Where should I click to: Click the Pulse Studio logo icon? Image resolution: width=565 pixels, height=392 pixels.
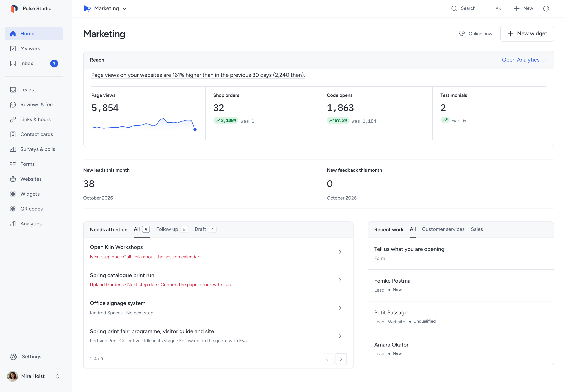coord(15,9)
